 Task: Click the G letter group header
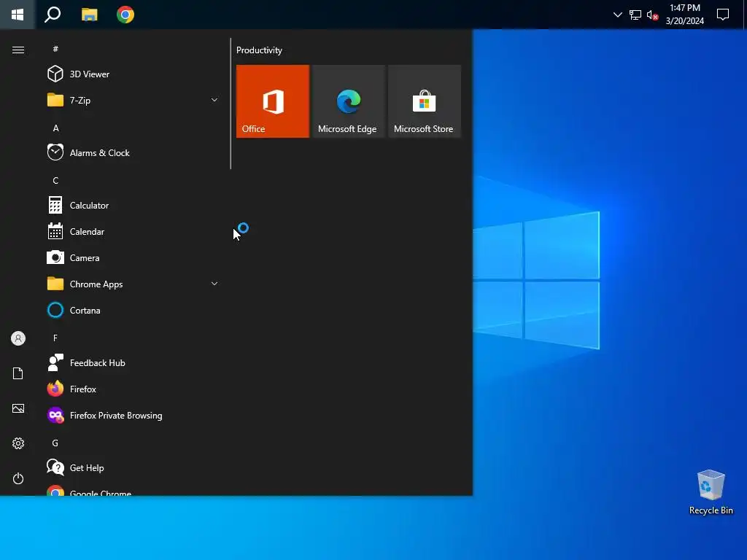[55, 443]
